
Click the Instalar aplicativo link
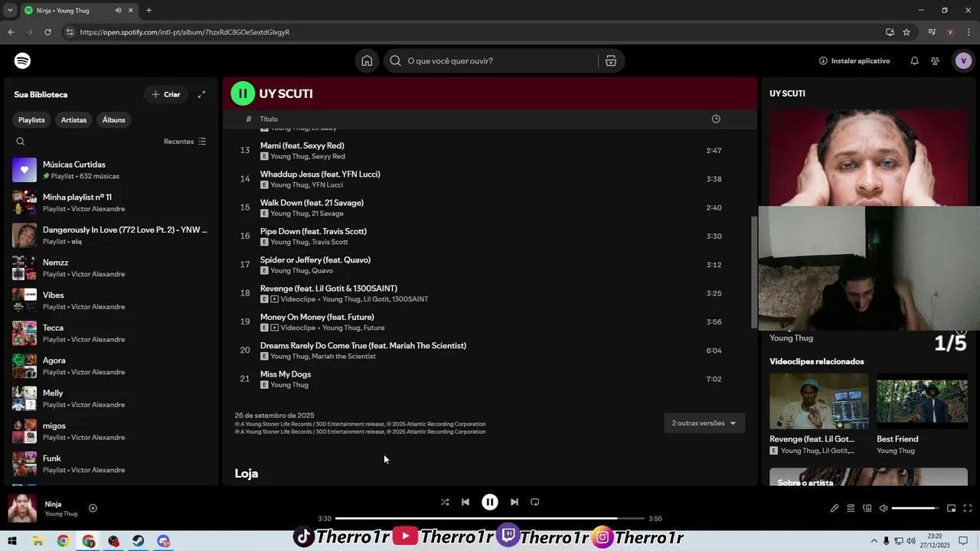pos(854,60)
